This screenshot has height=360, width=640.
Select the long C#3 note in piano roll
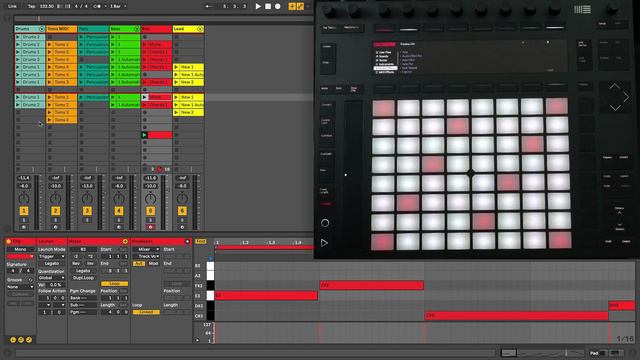click(516, 316)
